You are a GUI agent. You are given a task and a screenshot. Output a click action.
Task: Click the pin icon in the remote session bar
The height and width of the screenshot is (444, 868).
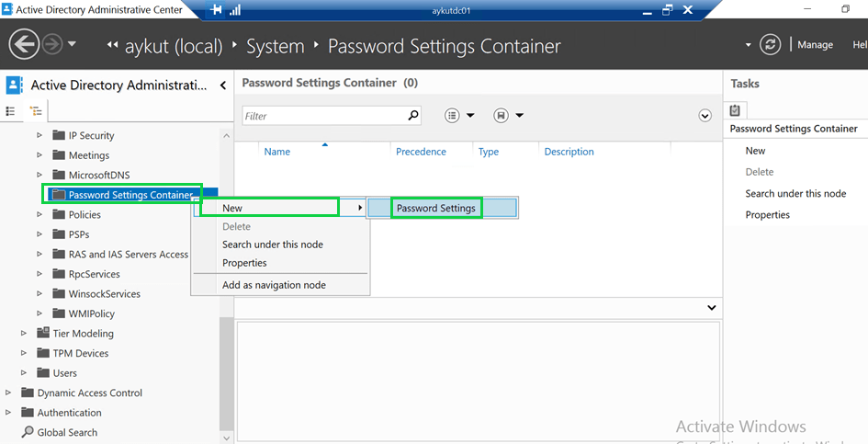click(216, 9)
